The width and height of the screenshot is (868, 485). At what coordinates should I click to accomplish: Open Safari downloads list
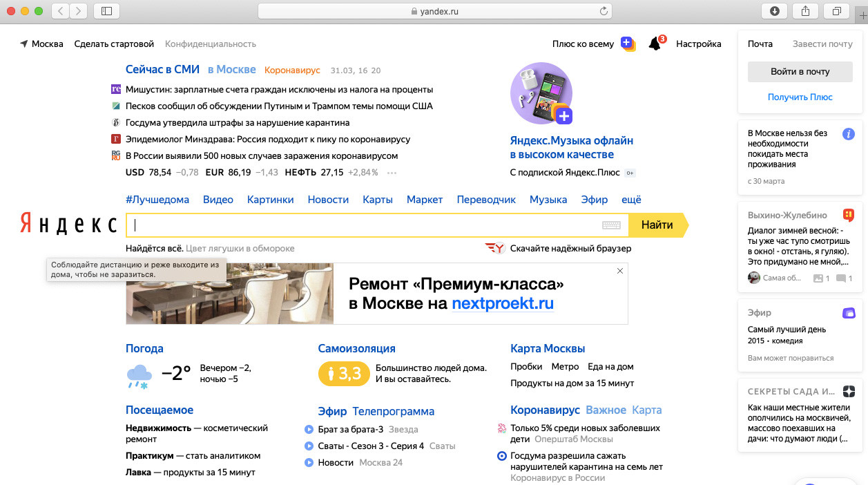pos(774,11)
